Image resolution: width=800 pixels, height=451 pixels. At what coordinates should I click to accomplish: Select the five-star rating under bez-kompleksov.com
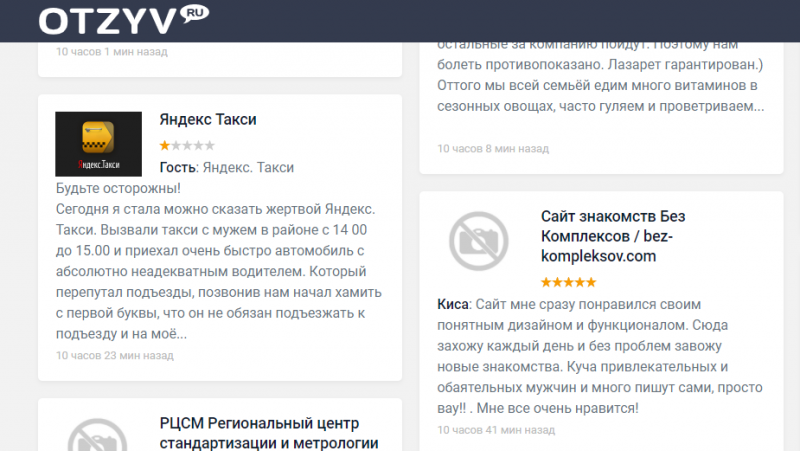pyautogui.click(x=568, y=282)
